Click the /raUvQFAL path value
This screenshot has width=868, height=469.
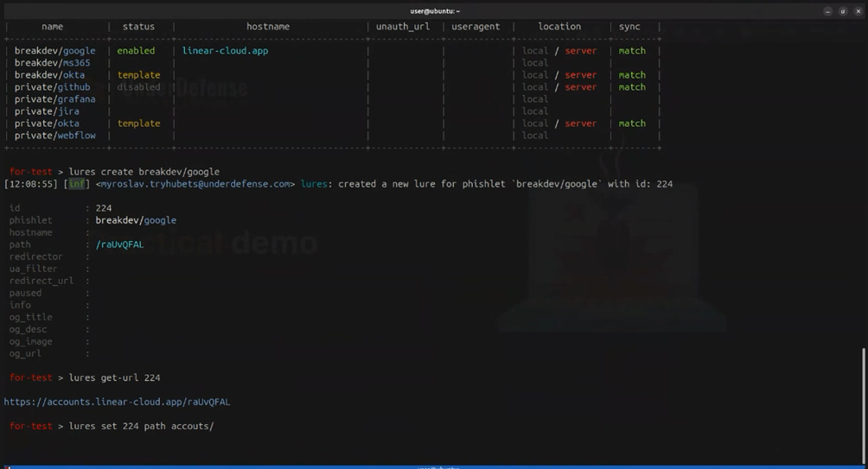point(119,244)
